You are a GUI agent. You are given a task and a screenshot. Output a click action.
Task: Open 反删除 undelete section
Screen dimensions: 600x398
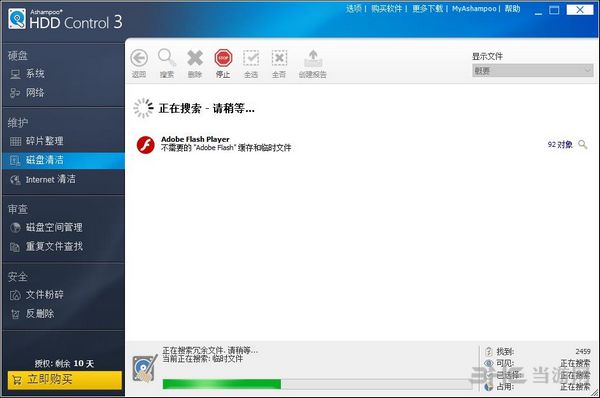(x=40, y=314)
